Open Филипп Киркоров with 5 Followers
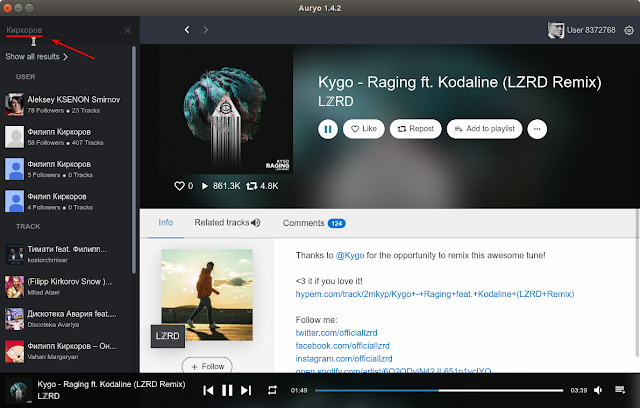 coord(65,169)
